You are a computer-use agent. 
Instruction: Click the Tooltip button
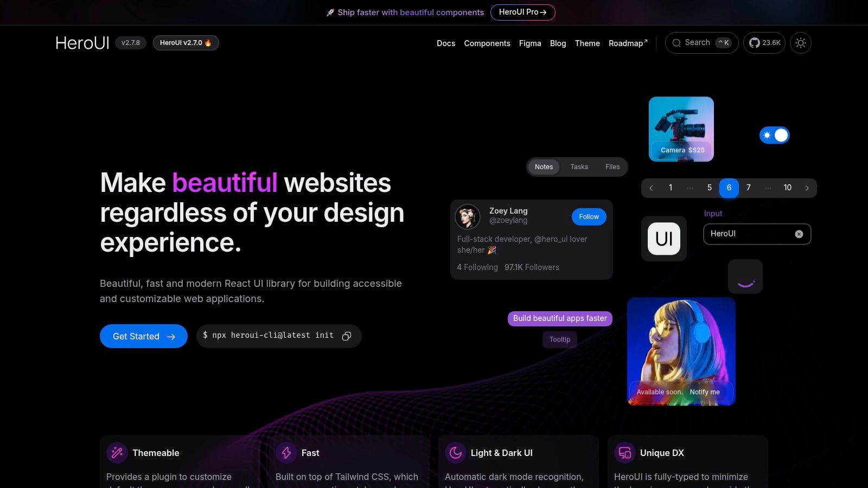tap(560, 339)
